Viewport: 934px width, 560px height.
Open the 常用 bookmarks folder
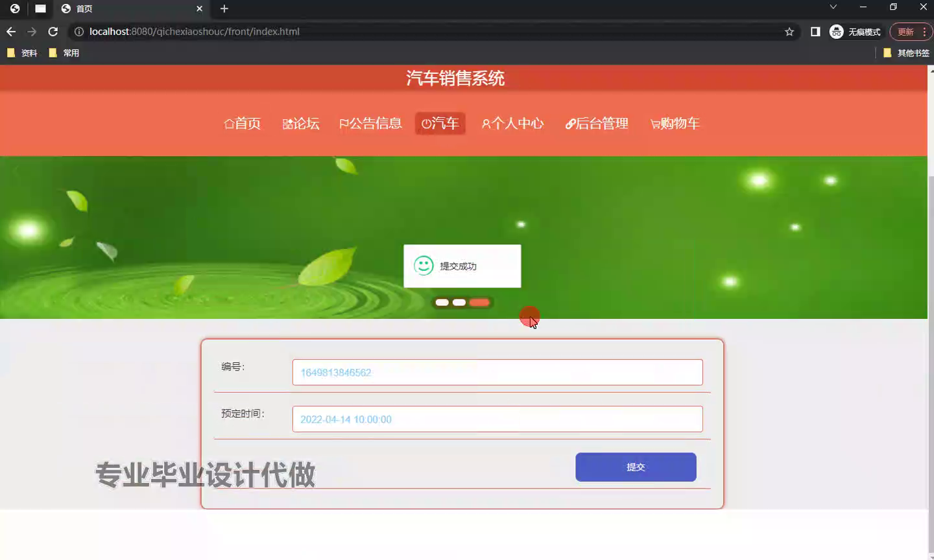coord(64,53)
